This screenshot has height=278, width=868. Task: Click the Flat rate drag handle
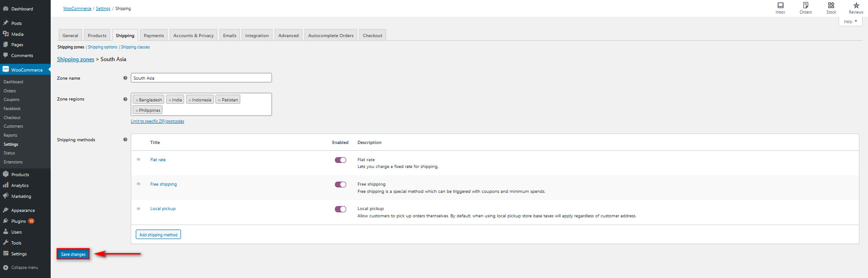(138, 159)
